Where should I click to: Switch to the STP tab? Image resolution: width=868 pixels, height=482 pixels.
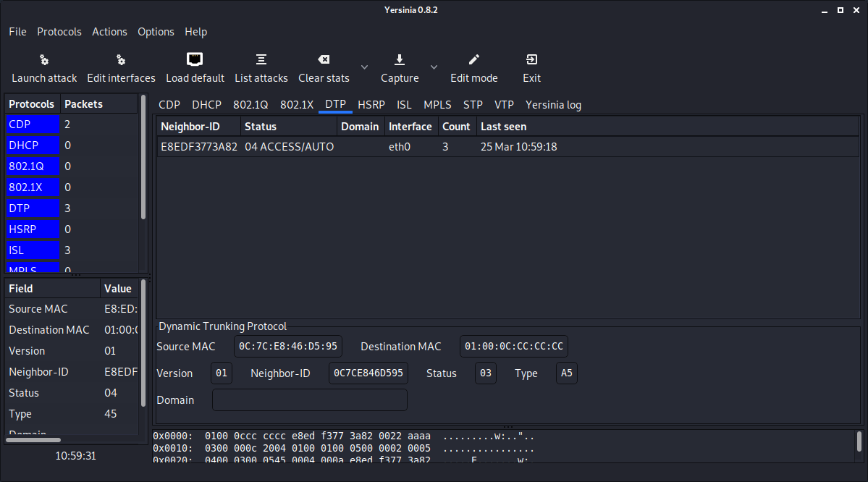click(x=473, y=105)
